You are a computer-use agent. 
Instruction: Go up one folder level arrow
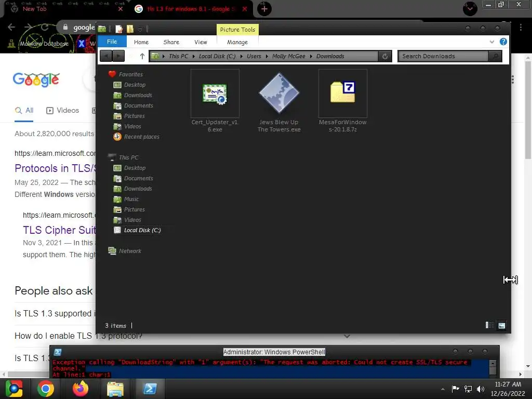[142, 56]
